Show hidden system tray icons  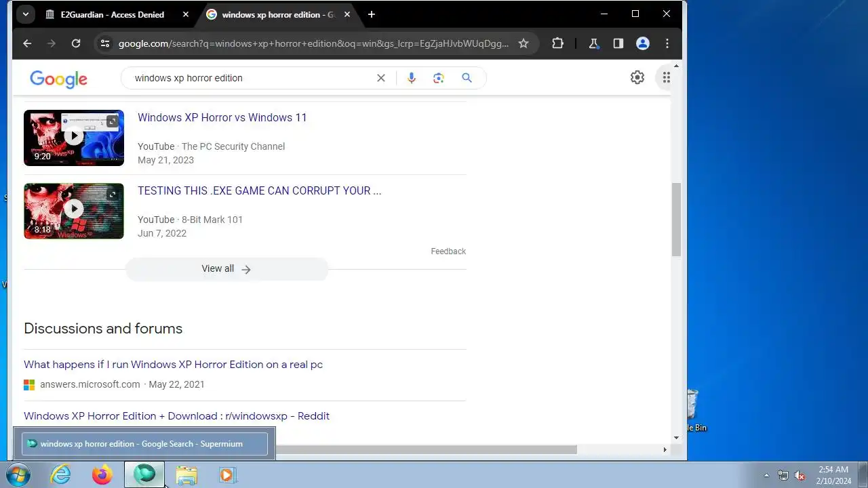[766, 475]
